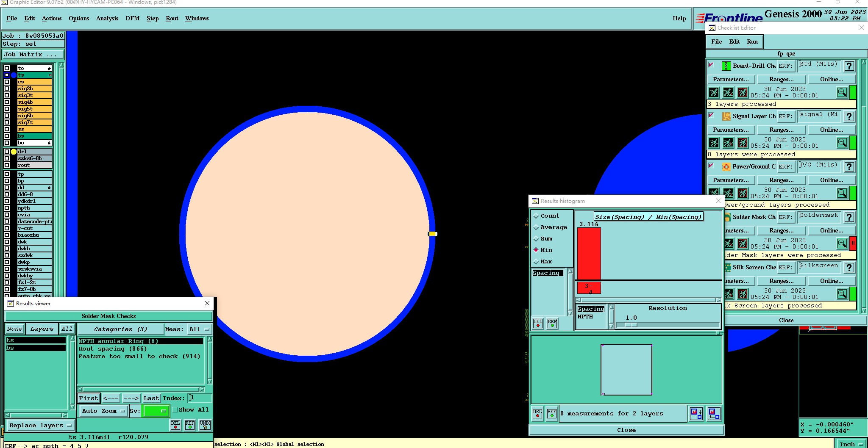Open help for Silk Screen Checks
868x448 pixels.
(x=849, y=268)
